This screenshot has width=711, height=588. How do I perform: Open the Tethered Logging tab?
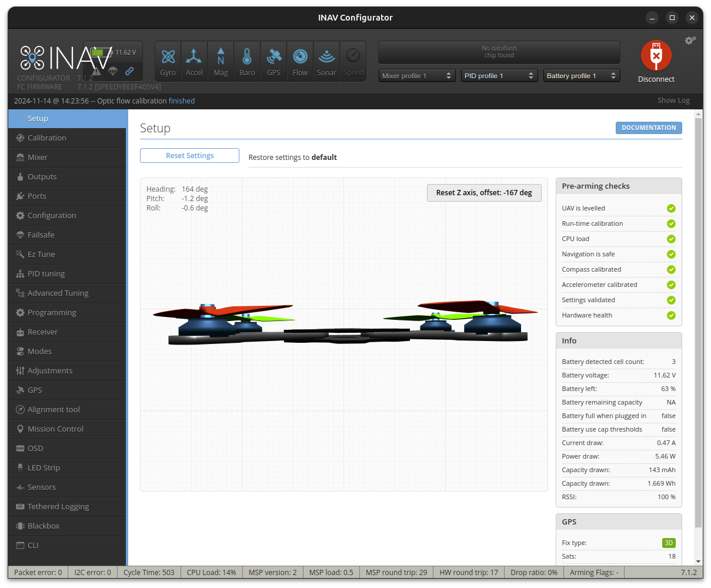(x=67, y=506)
